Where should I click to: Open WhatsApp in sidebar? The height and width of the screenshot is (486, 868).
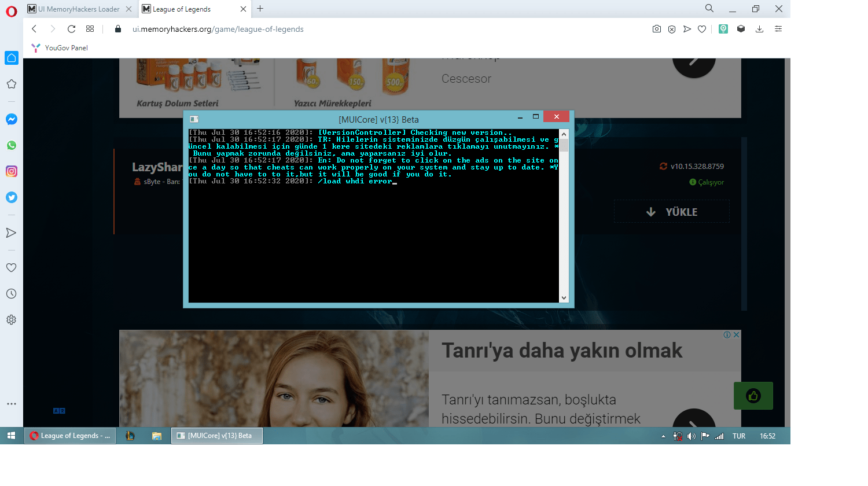pos(11,145)
